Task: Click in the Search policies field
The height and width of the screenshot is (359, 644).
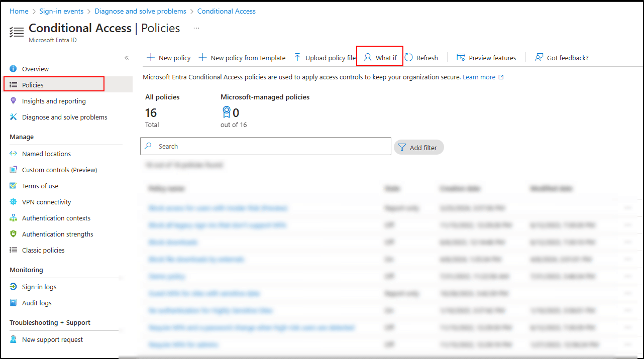Action: tap(265, 146)
